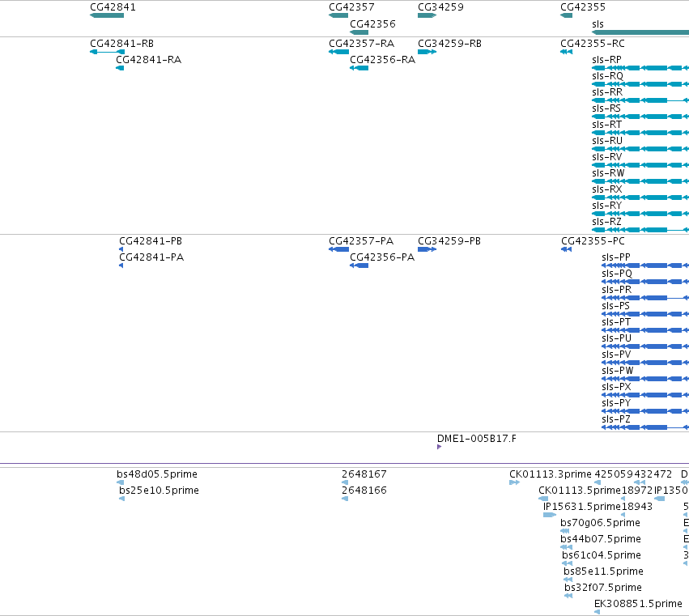Click the EK308851.5prime EST glyph
This screenshot has width=689, height=616.
(x=598, y=612)
